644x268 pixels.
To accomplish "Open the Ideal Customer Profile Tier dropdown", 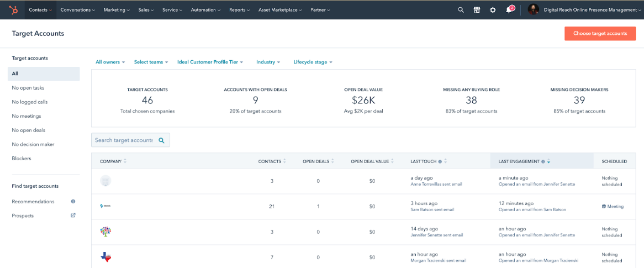I will 210,62.
